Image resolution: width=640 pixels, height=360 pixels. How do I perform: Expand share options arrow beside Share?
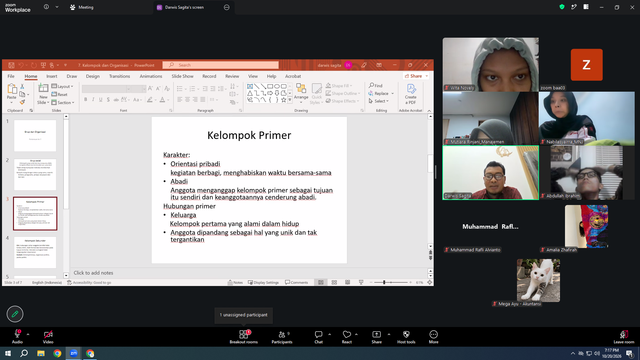[x=388, y=334]
